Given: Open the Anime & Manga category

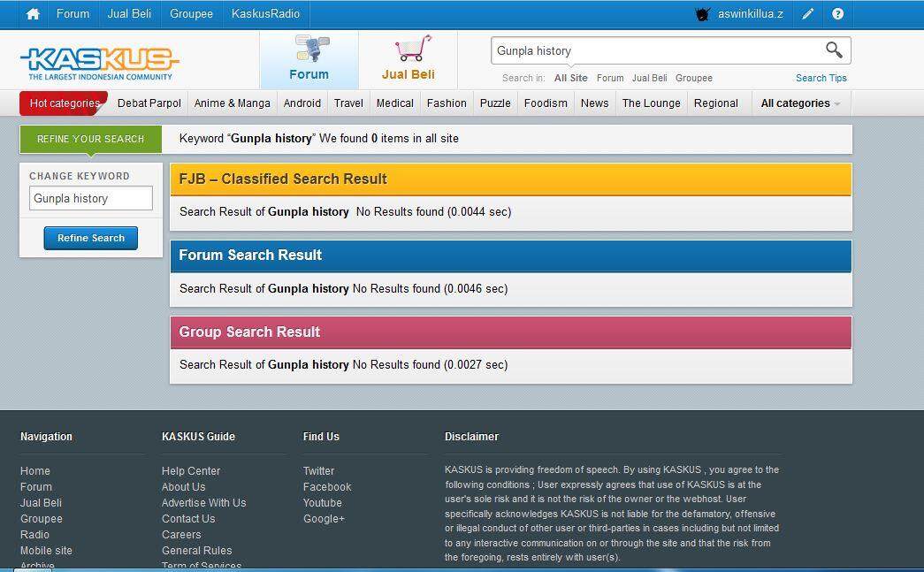Looking at the screenshot, I should [233, 103].
